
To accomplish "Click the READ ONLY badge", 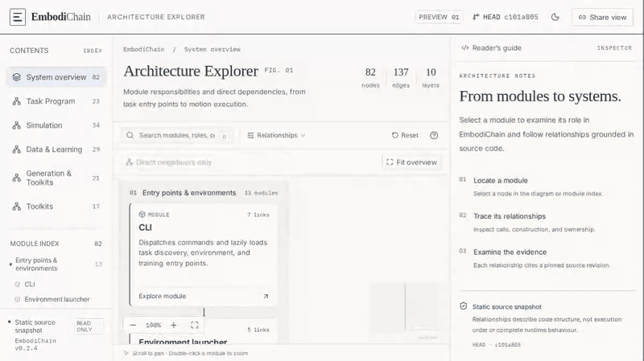I will tap(89, 326).
